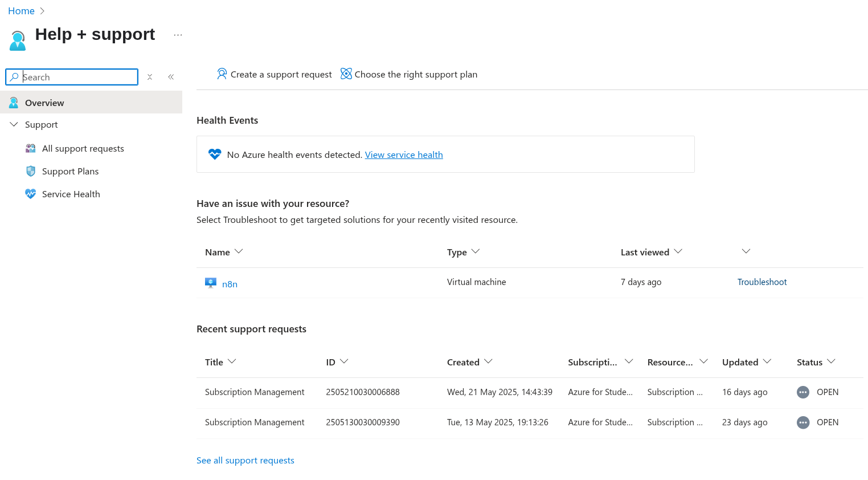This screenshot has width=868, height=480.
Task: Click the Create a support request icon
Action: pyautogui.click(x=222, y=74)
